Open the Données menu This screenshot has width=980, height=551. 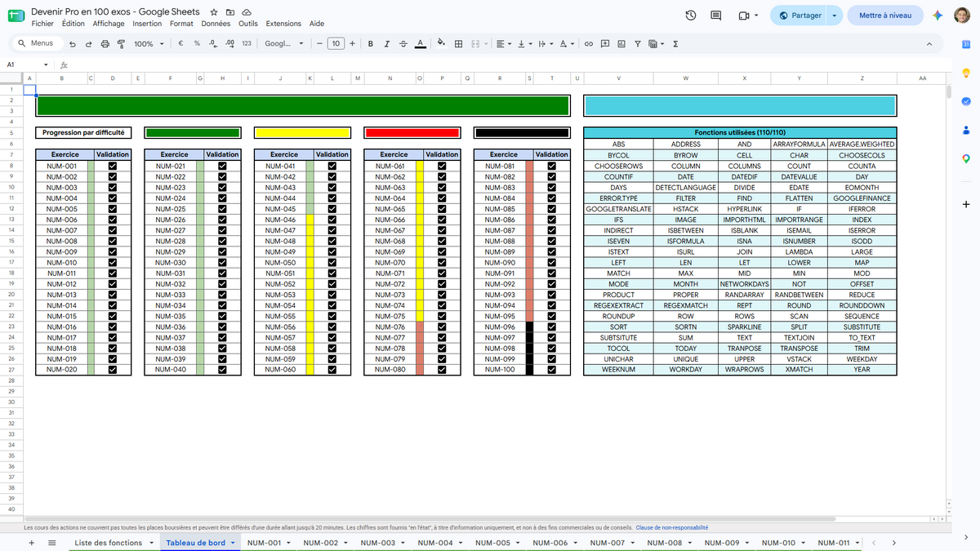pyautogui.click(x=216, y=24)
